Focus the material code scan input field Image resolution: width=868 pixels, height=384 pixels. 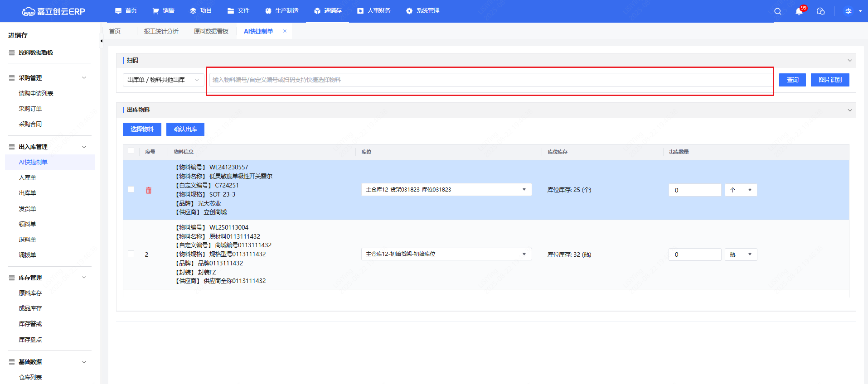(x=490, y=80)
